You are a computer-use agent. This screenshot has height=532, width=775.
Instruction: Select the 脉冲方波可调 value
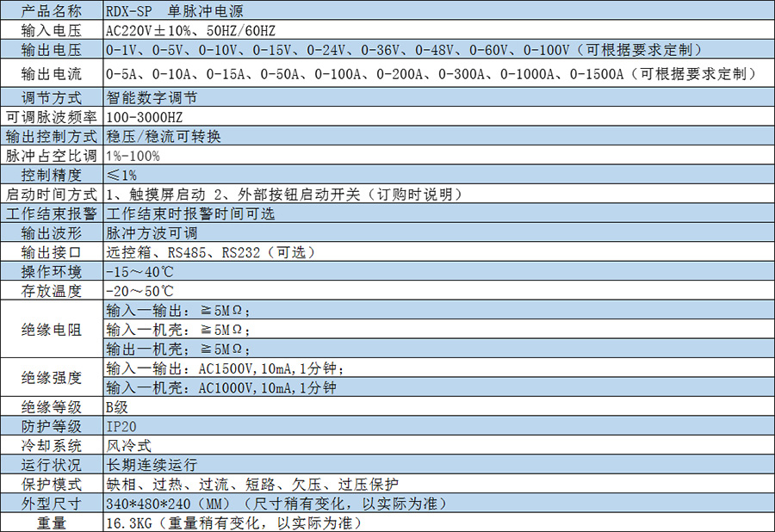click(x=152, y=232)
